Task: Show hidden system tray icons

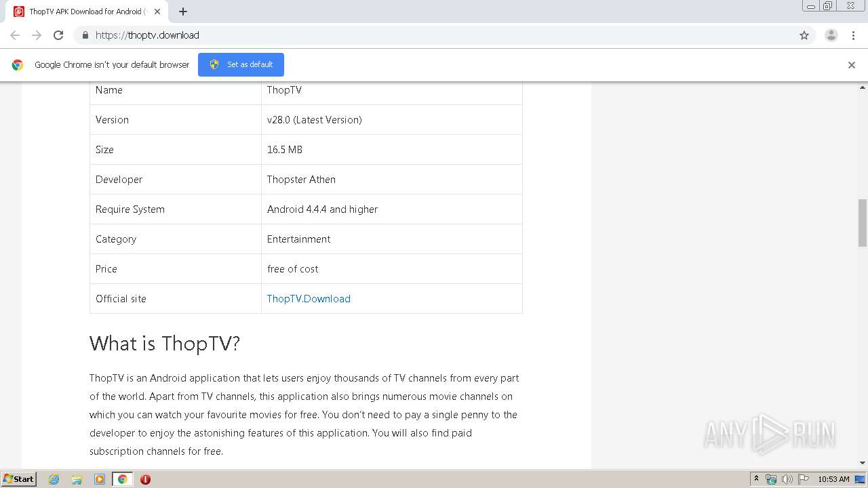Action: [756, 479]
